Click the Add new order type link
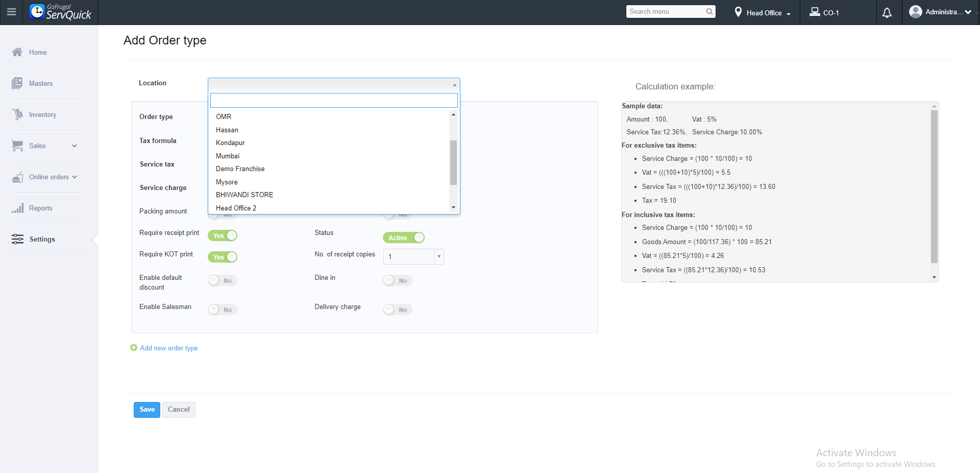 tap(169, 348)
